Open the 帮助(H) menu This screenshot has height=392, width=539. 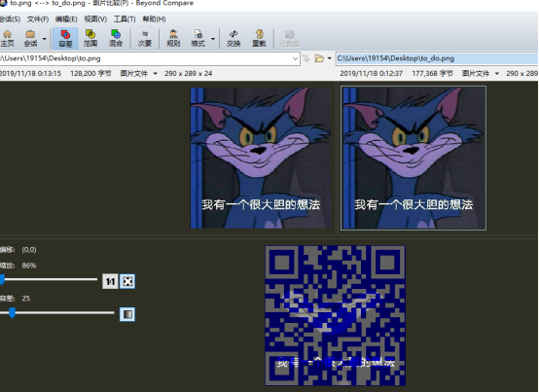[154, 18]
